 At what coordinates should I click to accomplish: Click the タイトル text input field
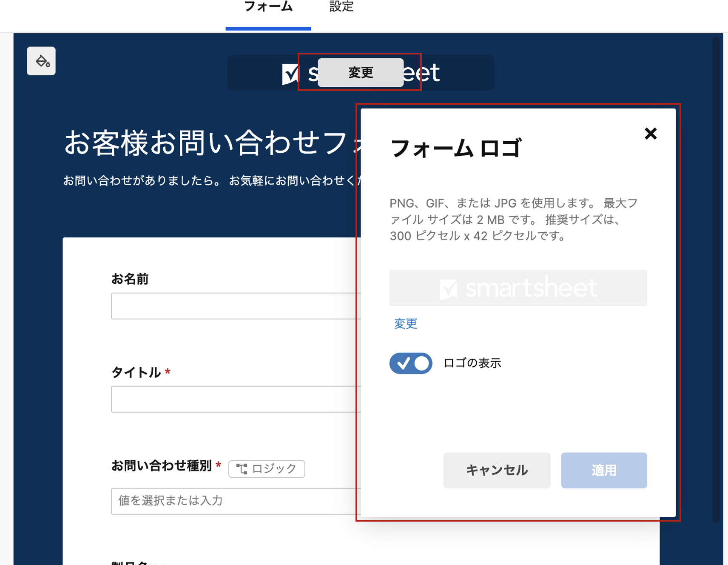click(236, 399)
